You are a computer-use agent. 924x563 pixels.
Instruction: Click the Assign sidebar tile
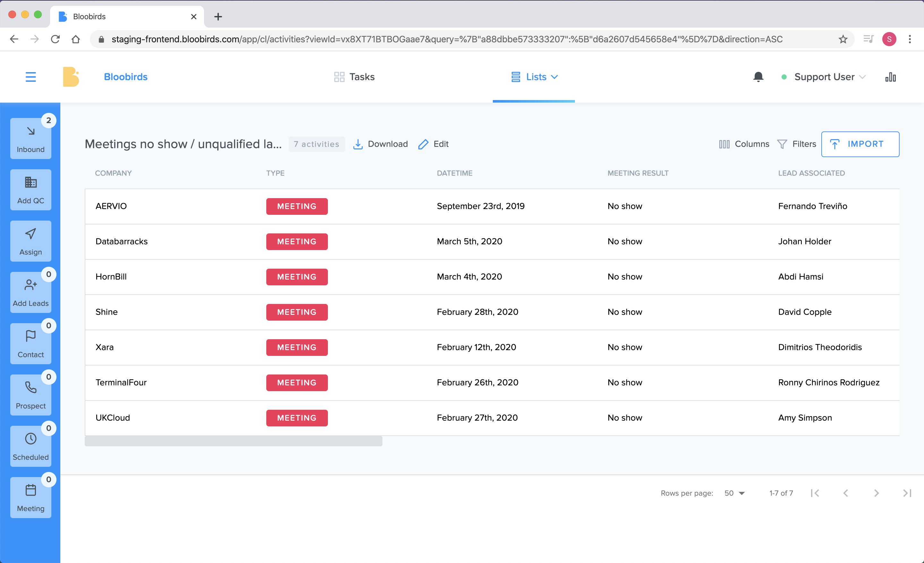click(x=31, y=241)
